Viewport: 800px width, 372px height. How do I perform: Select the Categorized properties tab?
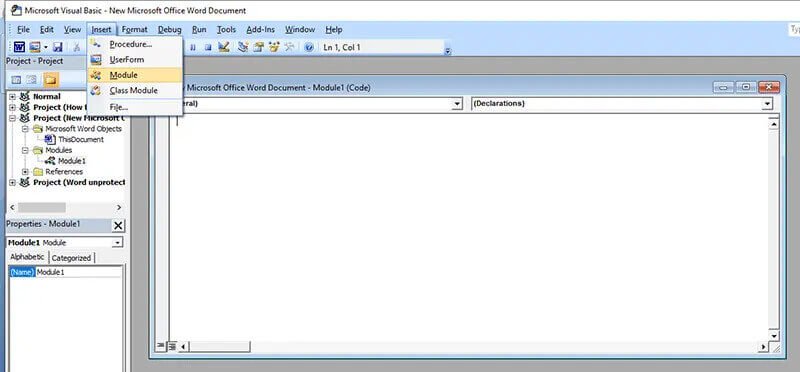point(71,258)
